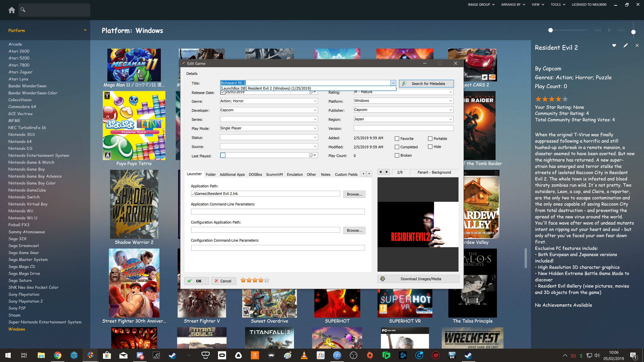Open the Arrange By menu
This screenshot has width=644, height=362.
pos(513,5)
